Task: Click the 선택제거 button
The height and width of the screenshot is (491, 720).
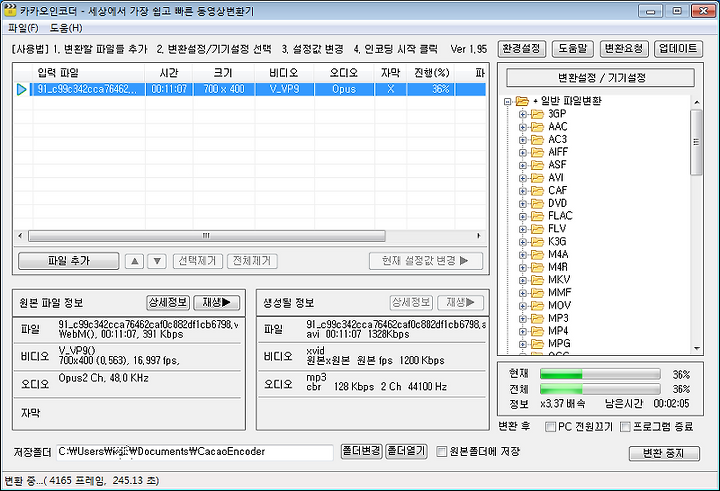Action: point(197,261)
